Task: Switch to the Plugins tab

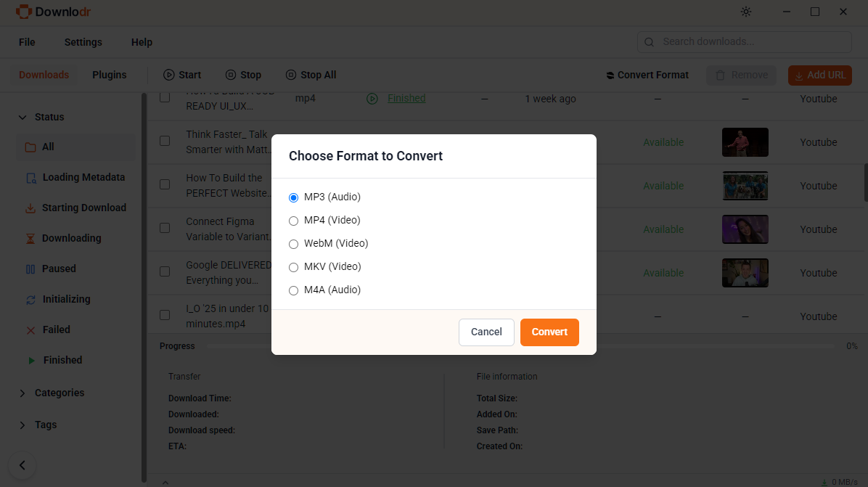Action: pyautogui.click(x=109, y=75)
